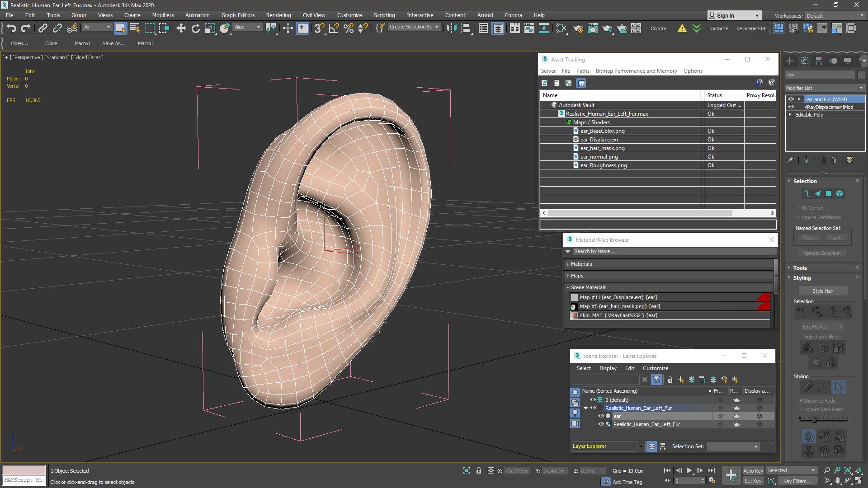Click the Undo icon in main toolbar
This screenshot has width=868, height=488.
(x=11, y=28)
